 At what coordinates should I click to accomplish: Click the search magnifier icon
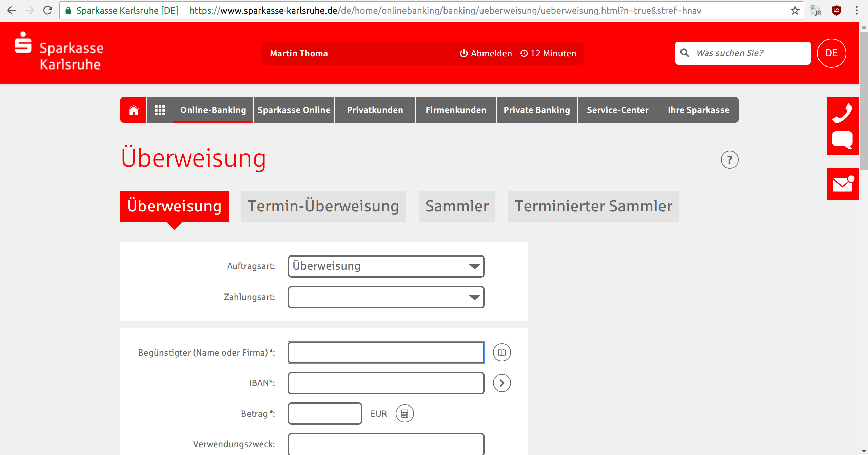pyautogui.click(x=685, y=53)
